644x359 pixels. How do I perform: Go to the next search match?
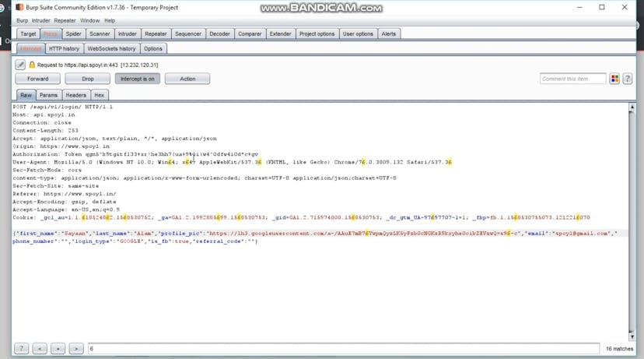tap(76, 348)
